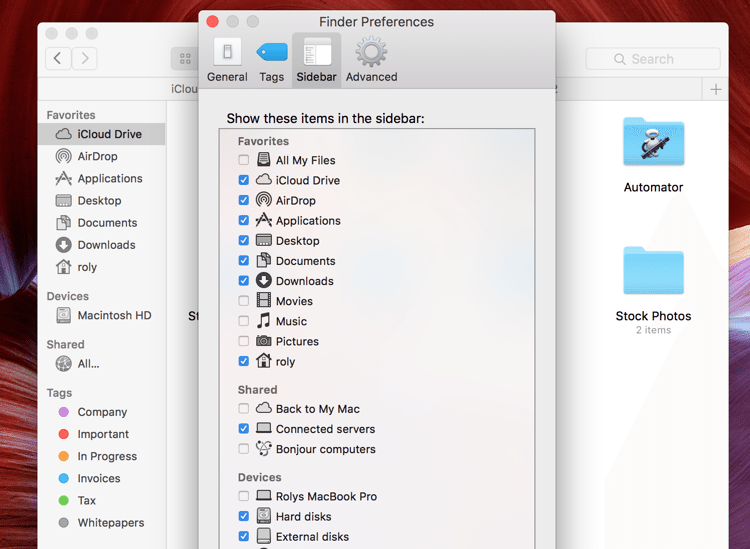The height and width of the screenshot is (549, 750).
Task: Click the Back to My Mac cloud icon
Action: 264,408
